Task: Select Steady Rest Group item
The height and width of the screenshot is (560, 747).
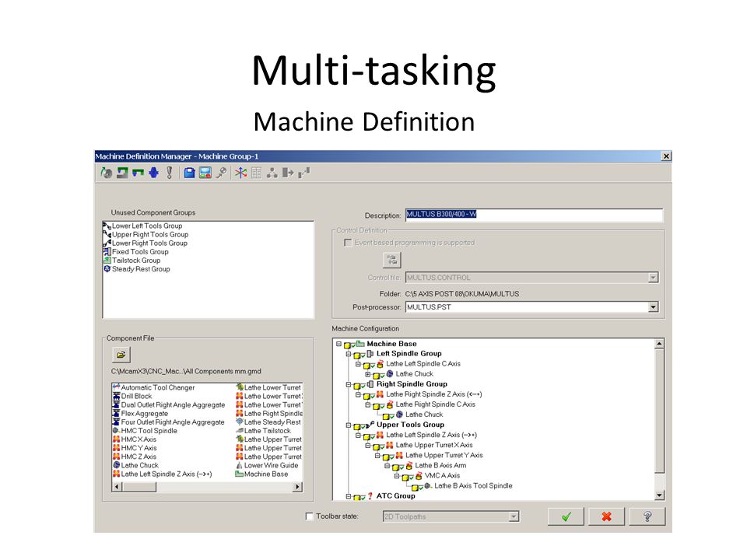Action: (x=141, y=268)
